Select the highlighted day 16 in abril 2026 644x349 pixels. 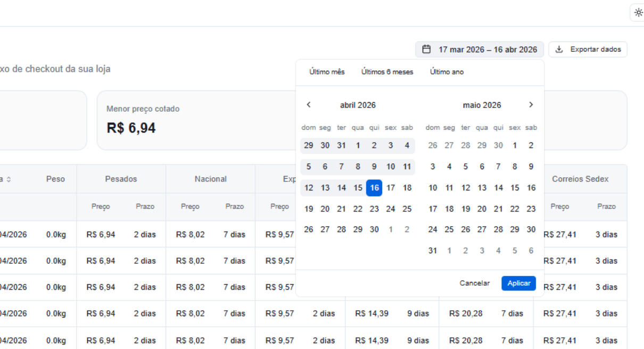pyautogui.click(x=374, y=188)
